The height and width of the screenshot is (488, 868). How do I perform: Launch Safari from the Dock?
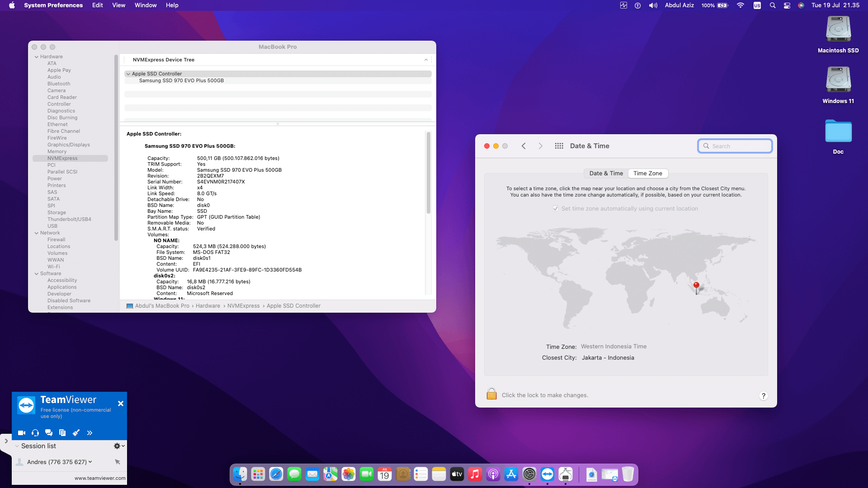(x=276, y=474)
